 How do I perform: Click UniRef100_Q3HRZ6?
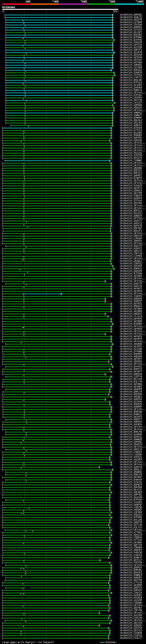coord(131,72)
